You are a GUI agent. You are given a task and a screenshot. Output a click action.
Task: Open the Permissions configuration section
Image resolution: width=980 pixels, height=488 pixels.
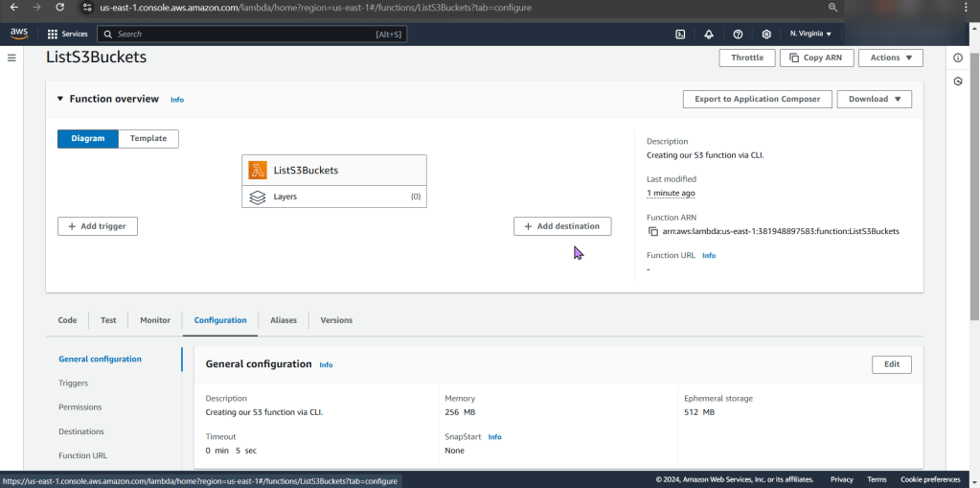click(80, 407)
